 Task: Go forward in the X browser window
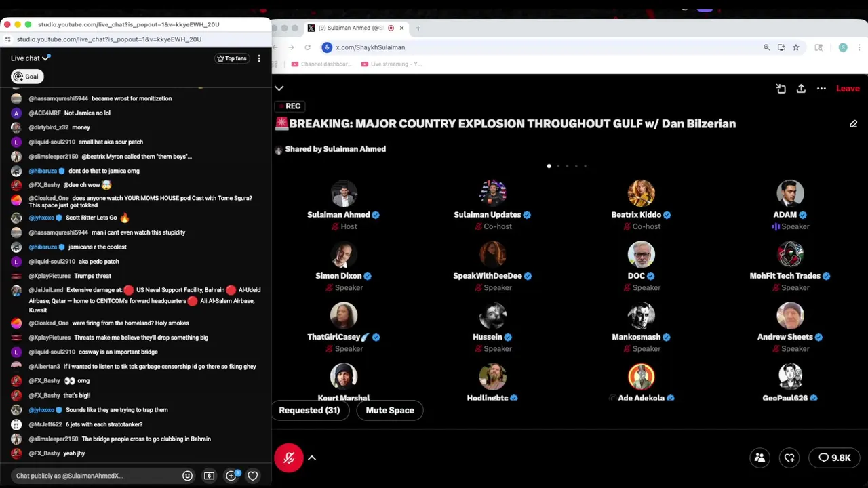[291, 47]
